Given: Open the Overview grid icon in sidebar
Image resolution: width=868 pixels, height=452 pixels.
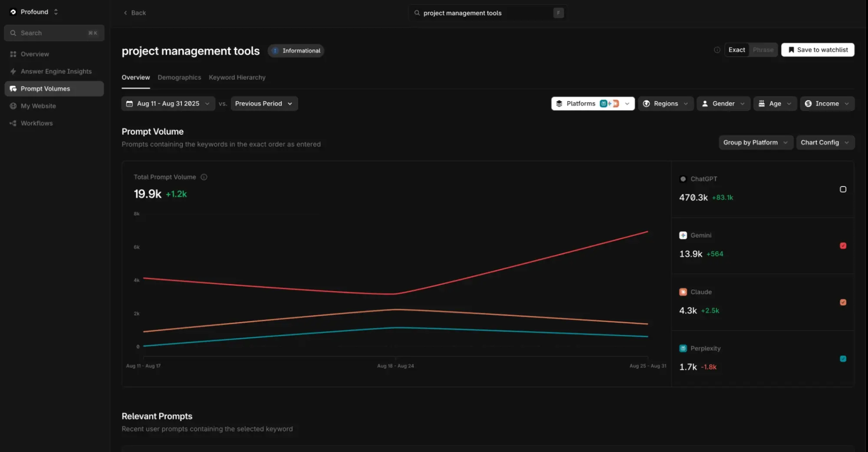Looking at the screenshot, I should [x=13, y=54].
